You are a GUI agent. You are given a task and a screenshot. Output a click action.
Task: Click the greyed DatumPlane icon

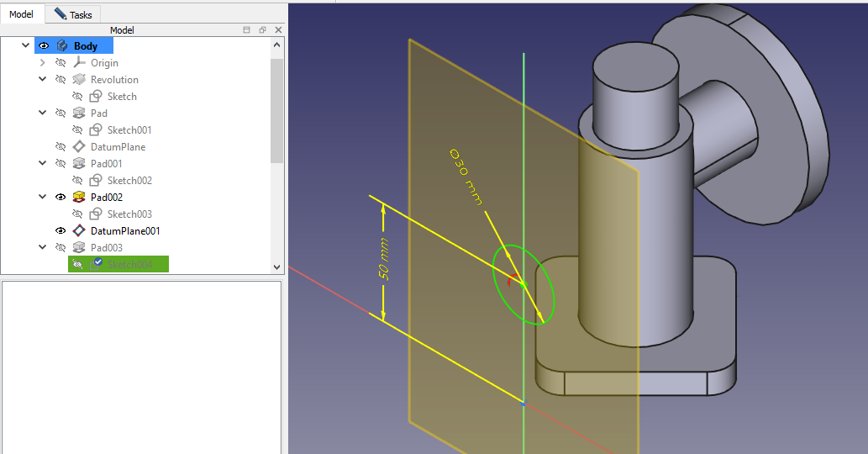[x=79, y=147]
